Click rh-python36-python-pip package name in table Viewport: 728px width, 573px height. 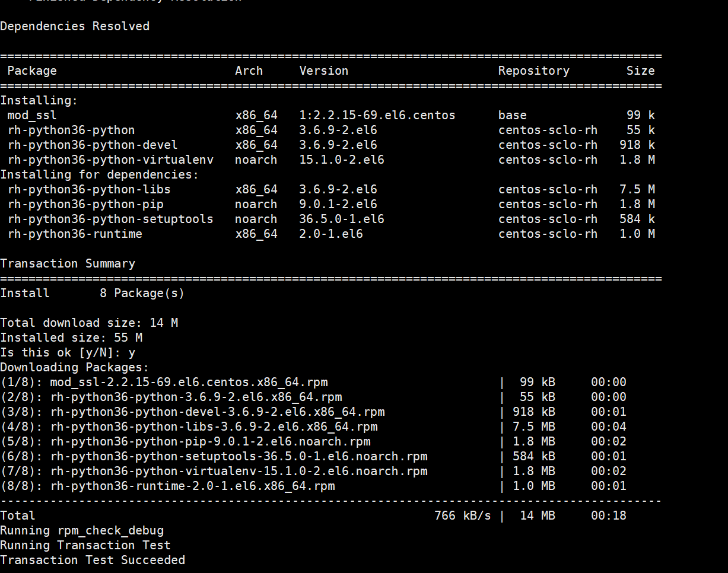coord(85,204)
